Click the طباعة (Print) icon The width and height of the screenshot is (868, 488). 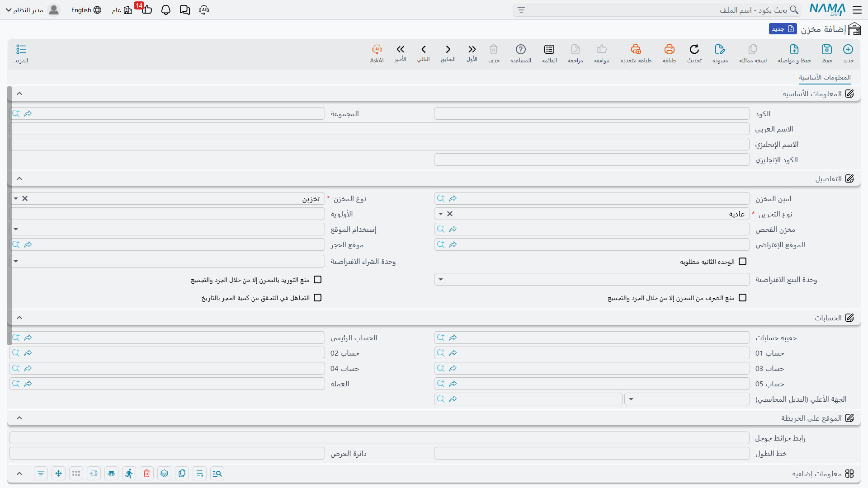[669, 49]
